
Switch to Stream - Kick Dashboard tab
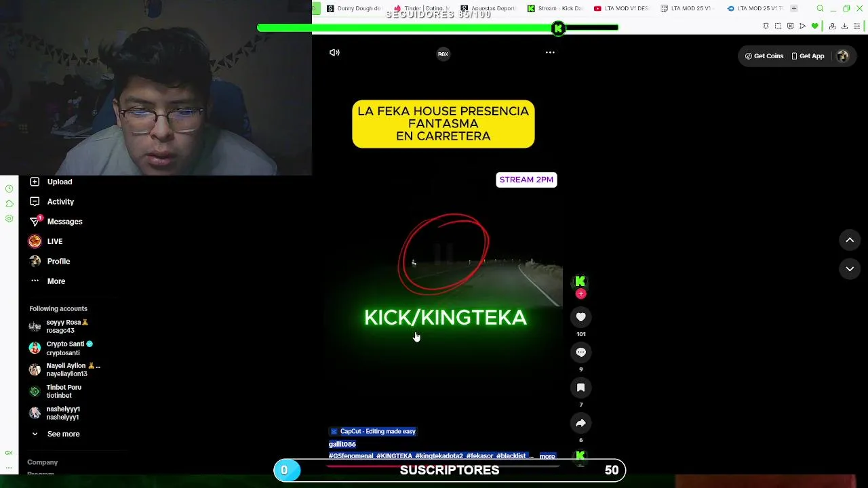point(555,8)
